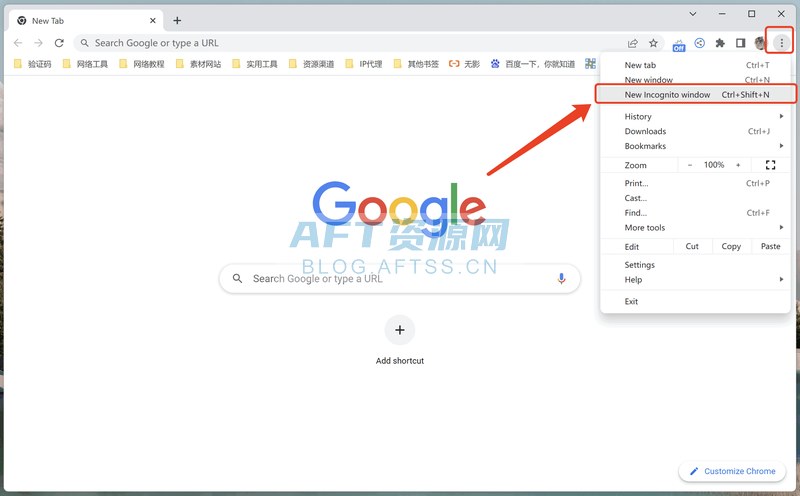Viewport: 800px width, 496px height.
Task: Click the reload page icon
Action: coord(59,43)
